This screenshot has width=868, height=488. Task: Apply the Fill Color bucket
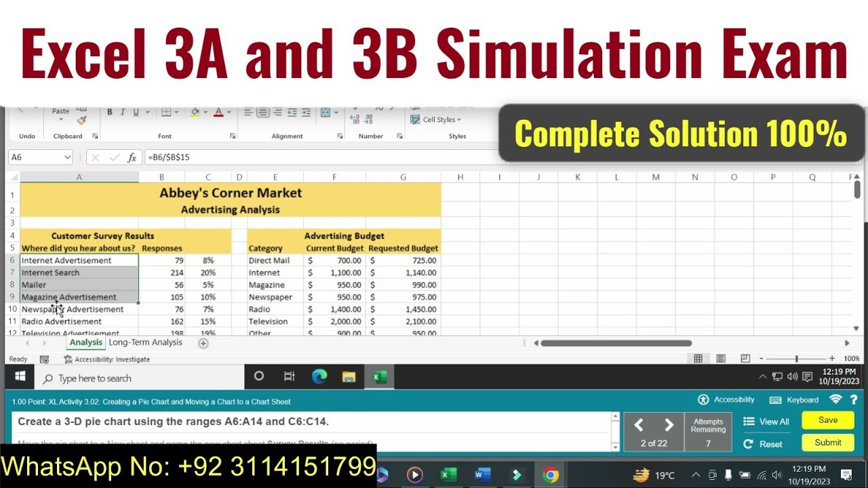click(x=195, y=112)
